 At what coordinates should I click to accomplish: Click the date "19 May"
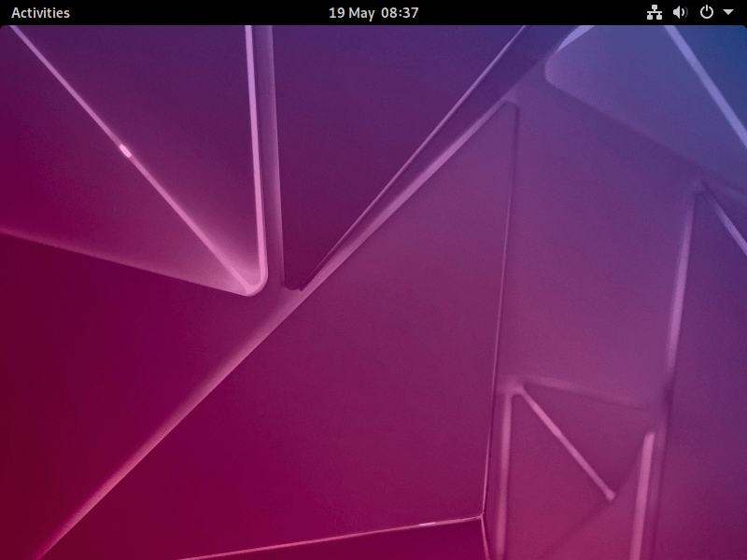pos(351,13)
